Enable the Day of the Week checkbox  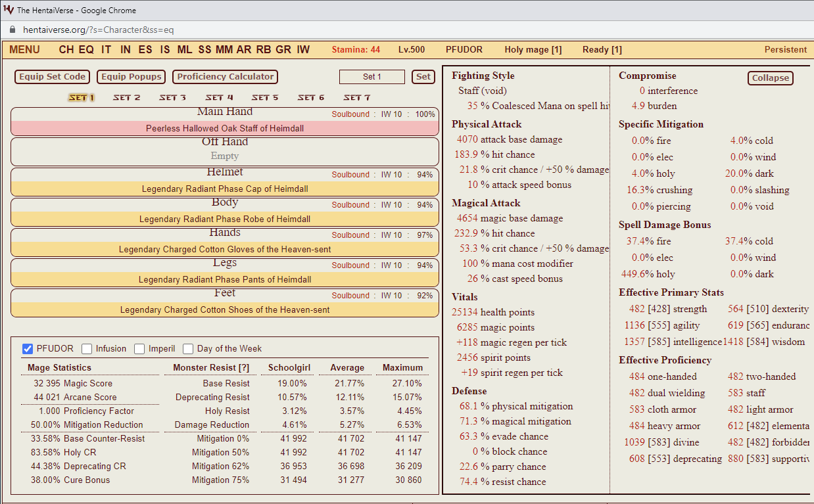[x=188, y=349]
